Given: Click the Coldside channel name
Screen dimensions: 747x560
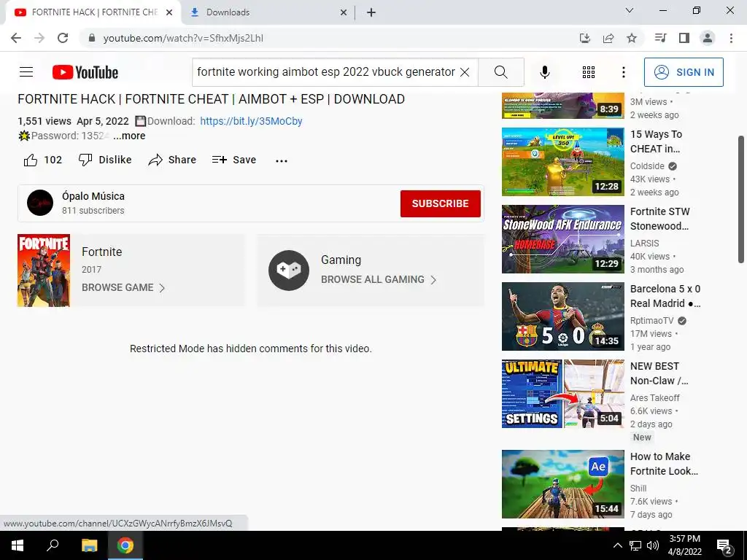Looking at the screenshot, I should pos(647,166).
